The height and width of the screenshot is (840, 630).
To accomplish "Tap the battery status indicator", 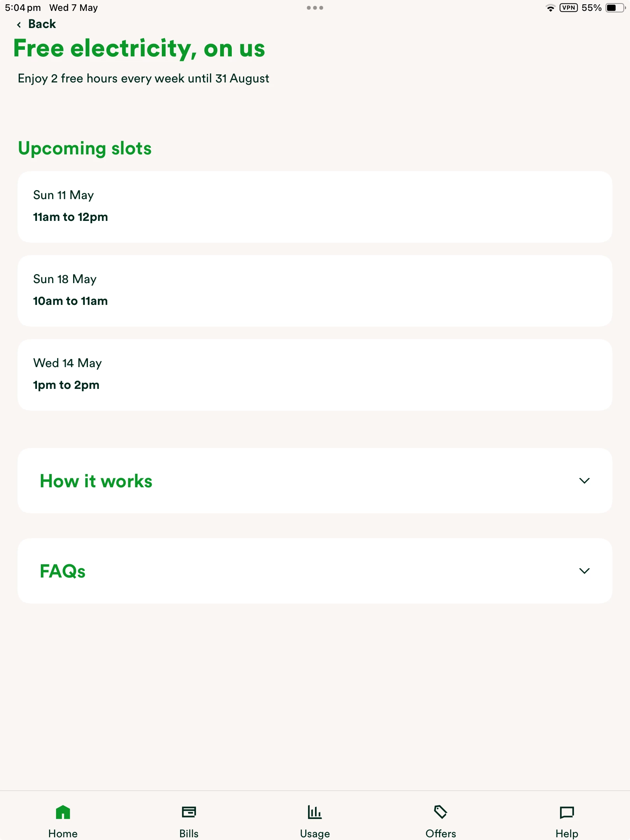I will point(614,8).
